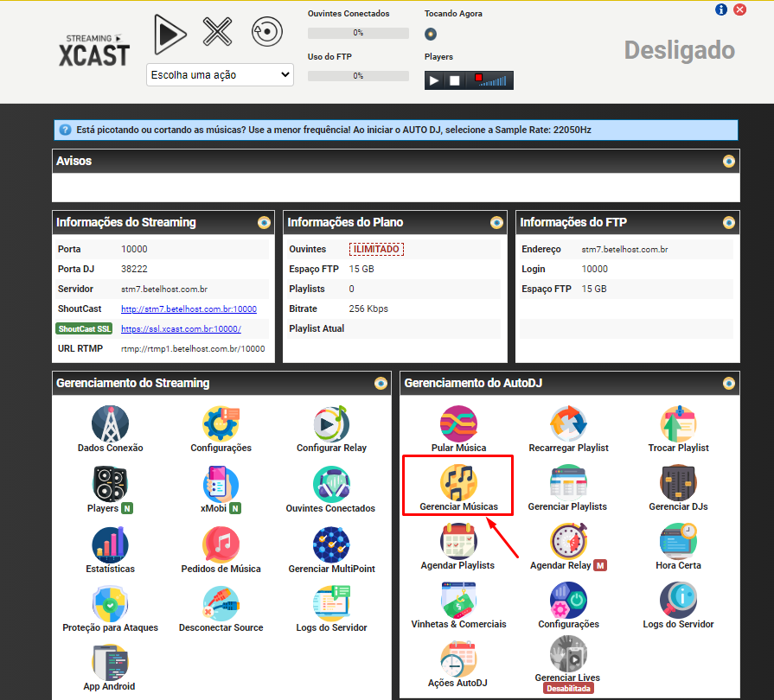Open the ShoutCast stm7.betelhost.com.br link
Screen dimensions: 774x700
coord(189,309)
